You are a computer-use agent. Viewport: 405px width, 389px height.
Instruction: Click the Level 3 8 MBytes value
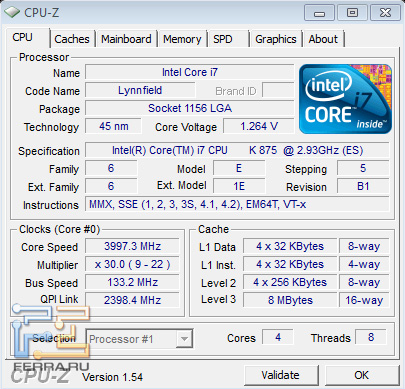click(290, 300)
